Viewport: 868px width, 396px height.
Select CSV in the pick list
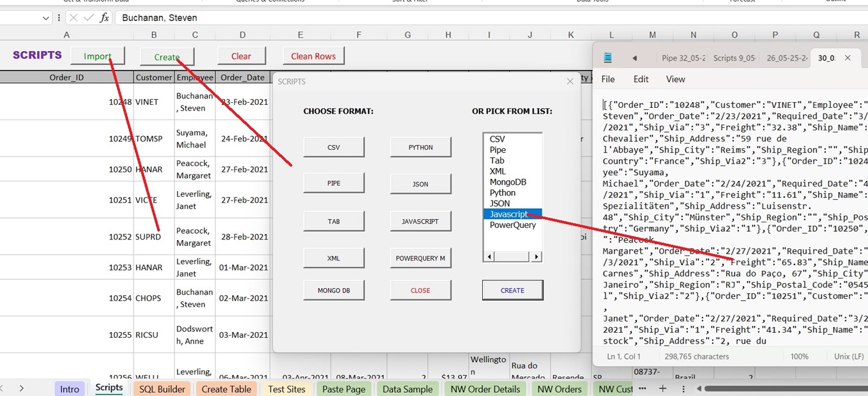513,139
